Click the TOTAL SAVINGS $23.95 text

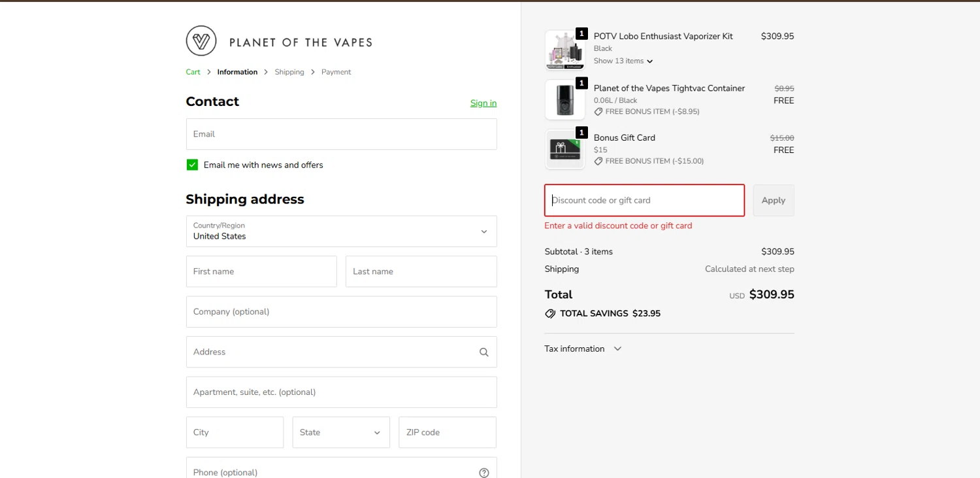[610, 314]
